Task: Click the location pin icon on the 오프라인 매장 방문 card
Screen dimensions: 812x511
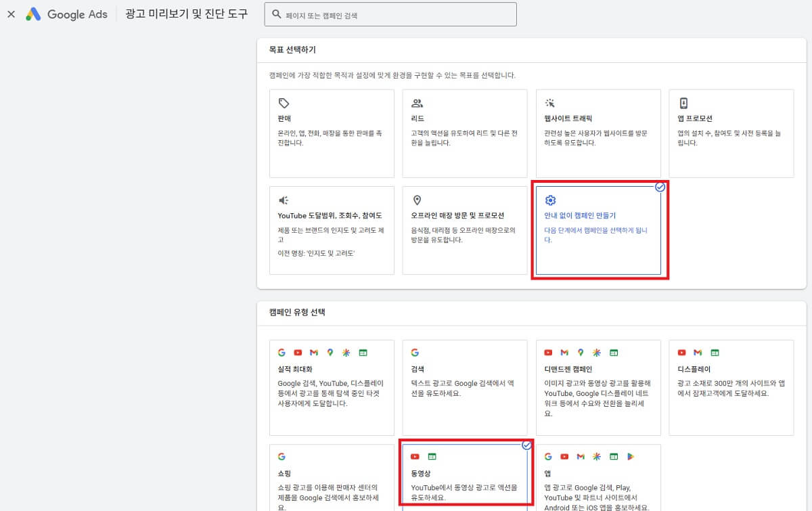Action: (417, 200)
